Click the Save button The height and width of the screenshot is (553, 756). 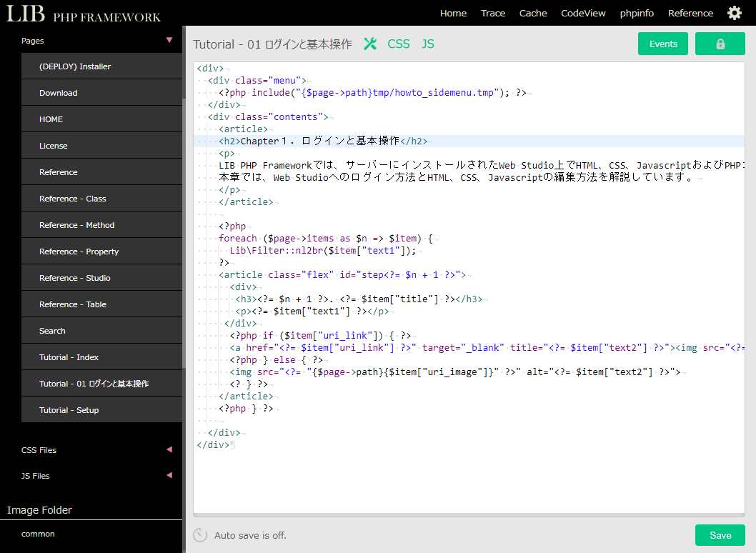point(720,535)
